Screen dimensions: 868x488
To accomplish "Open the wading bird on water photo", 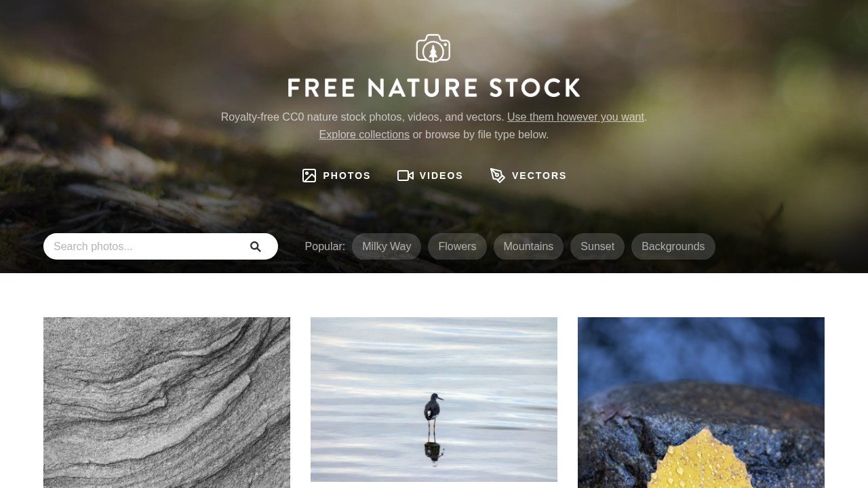I will pyautogui.click(x=434, y=399).
